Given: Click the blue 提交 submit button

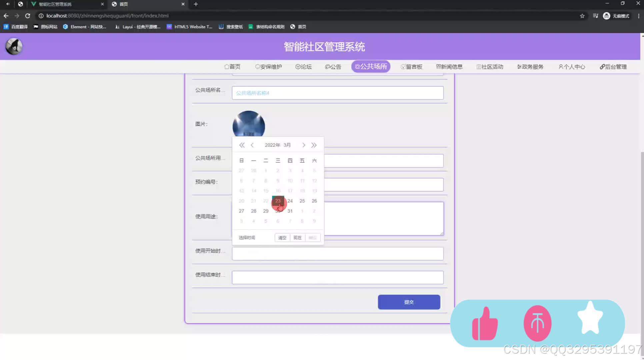Looking at the screenshot, I should coord(409,302).
